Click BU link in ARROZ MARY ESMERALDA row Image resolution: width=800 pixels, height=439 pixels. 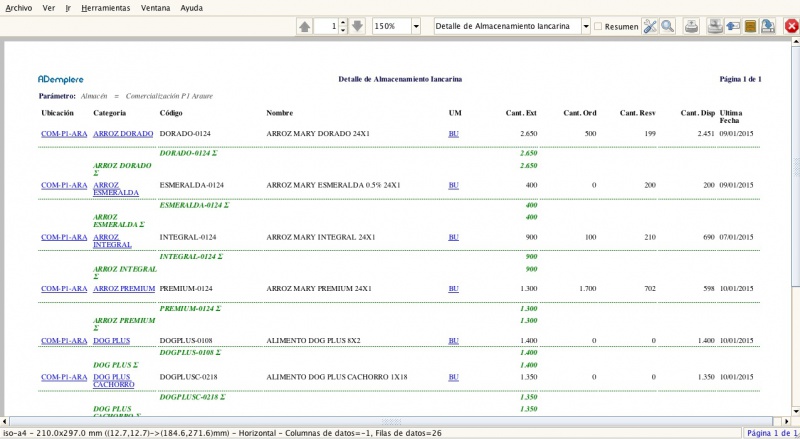[x=454, y=185]
